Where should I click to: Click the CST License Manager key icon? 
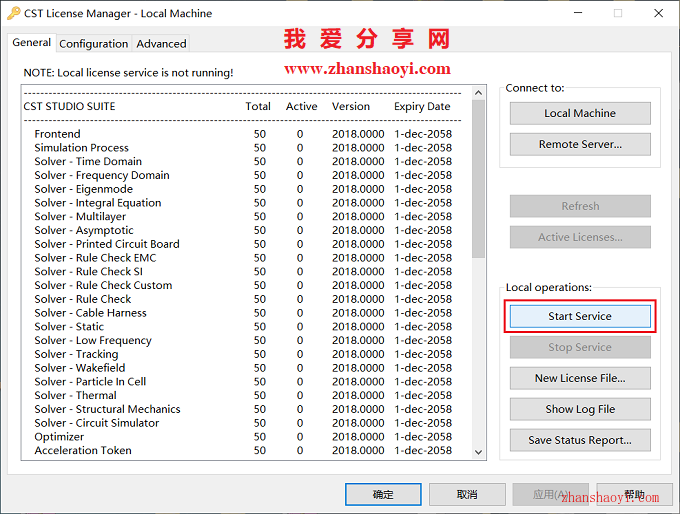(13, 13)
